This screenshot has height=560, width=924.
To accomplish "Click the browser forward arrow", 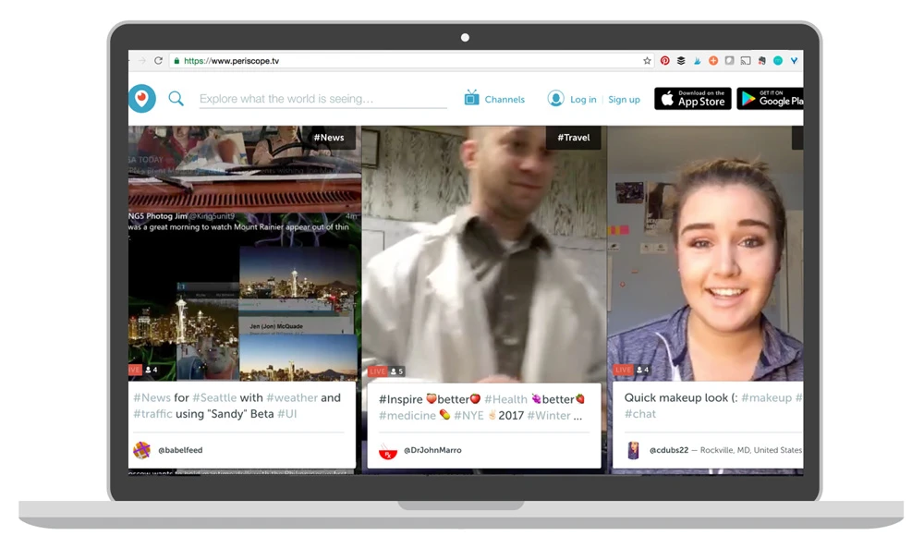I will pos(142,61).
